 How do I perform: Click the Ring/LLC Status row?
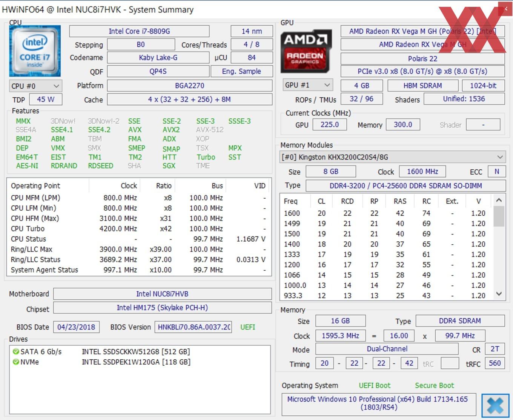tap(139, 259)
